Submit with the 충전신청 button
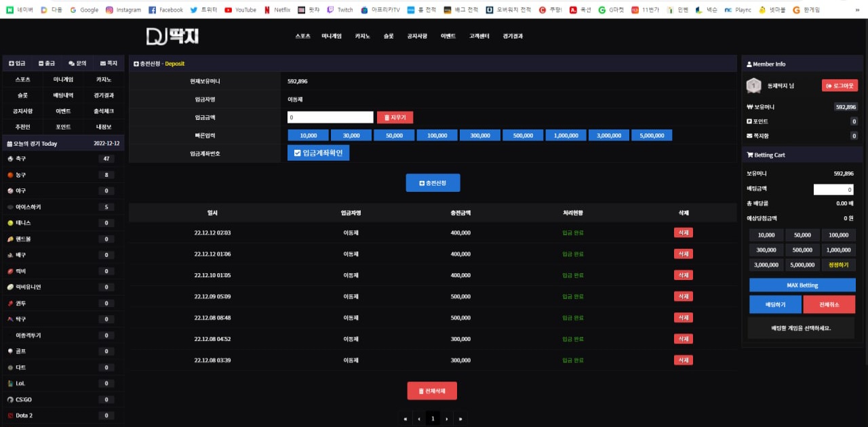The width and height of the screenshot is (868, 427). (433, 183)
